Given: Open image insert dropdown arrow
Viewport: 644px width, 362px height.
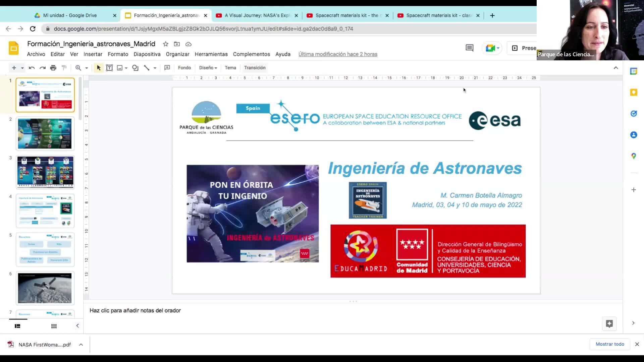Looking at the screenshot, I should point(126,68).
